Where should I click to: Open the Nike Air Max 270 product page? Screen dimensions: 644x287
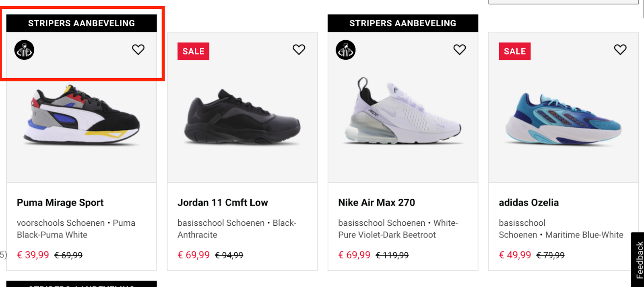click(x=376, y=202)
